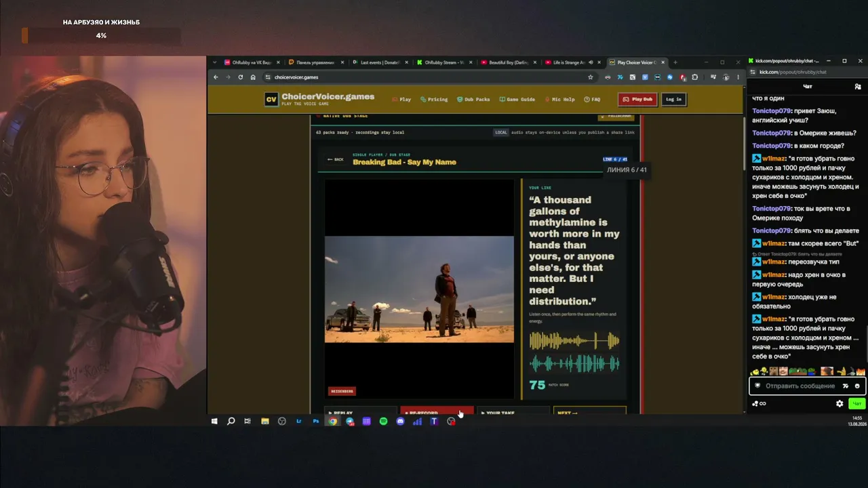Open Discord from the taskbar
Viewport: 868px width, 488px height.
point(400,422)
